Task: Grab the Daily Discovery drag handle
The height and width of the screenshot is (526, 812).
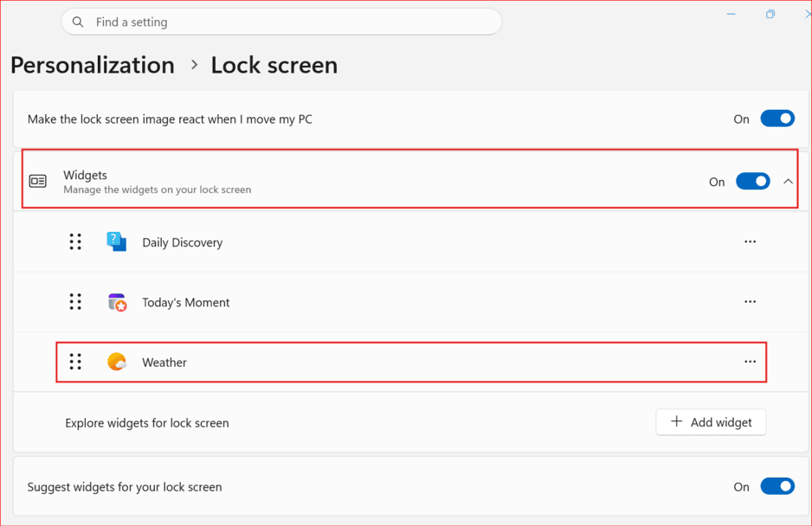Action: click(x=75, y=241)
